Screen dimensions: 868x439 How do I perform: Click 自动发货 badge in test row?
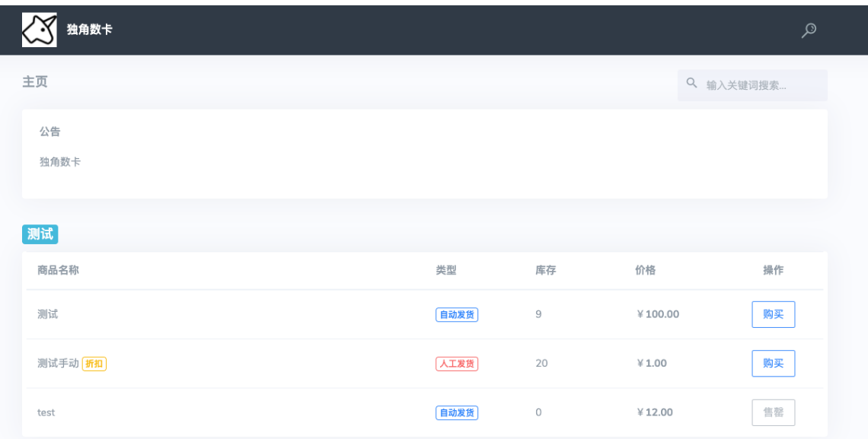(x=457, y=413)
